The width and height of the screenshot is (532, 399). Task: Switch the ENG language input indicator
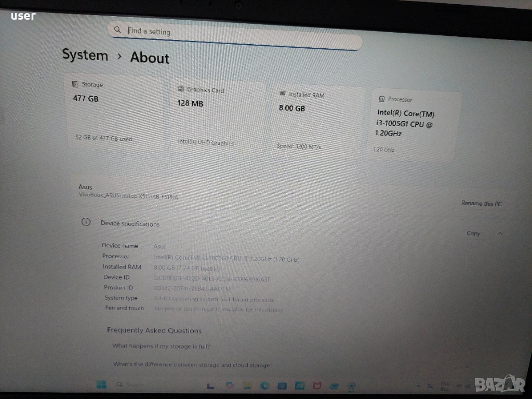click(x=445, y=387)
